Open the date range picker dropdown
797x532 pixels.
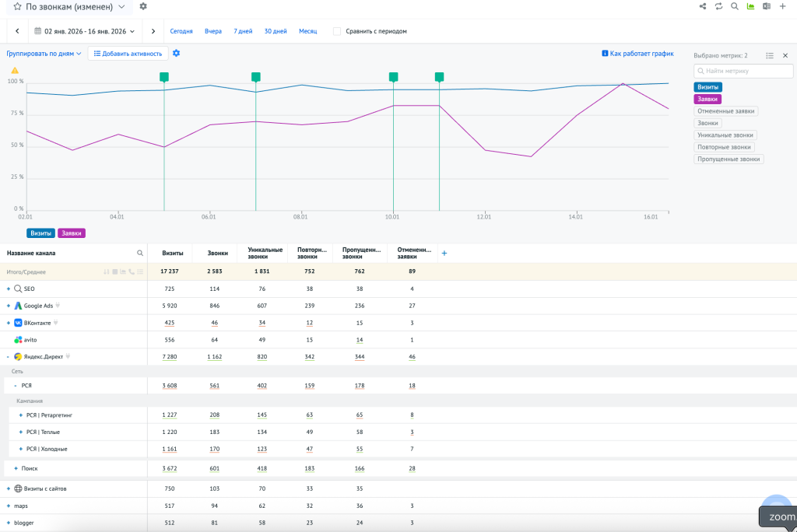85,31
